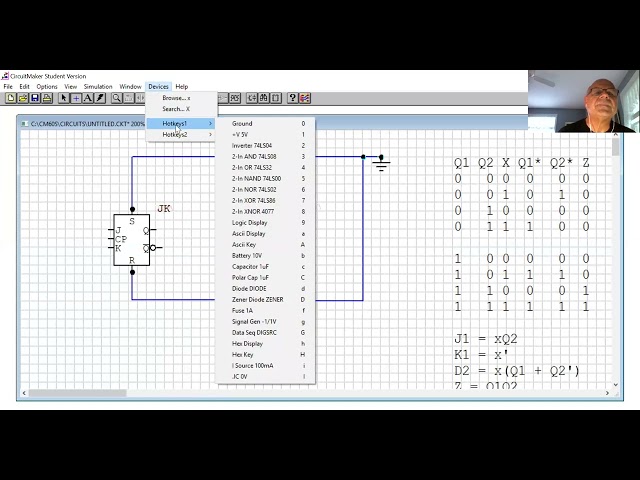640x480 pixels.
Task: Select the Delete tool lightning icon
Action: [x=100, y=98]
